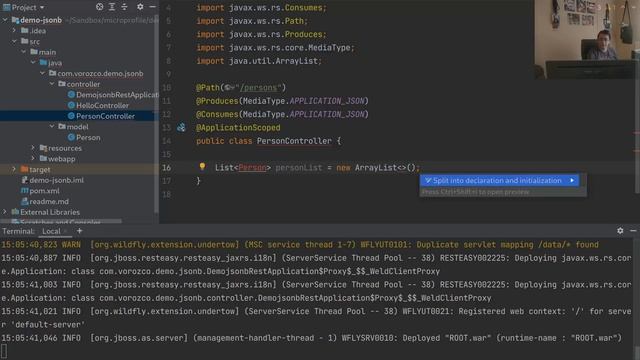
Task: Click APPLICATION_JSON in @Produces line
Action: point(327,101)
